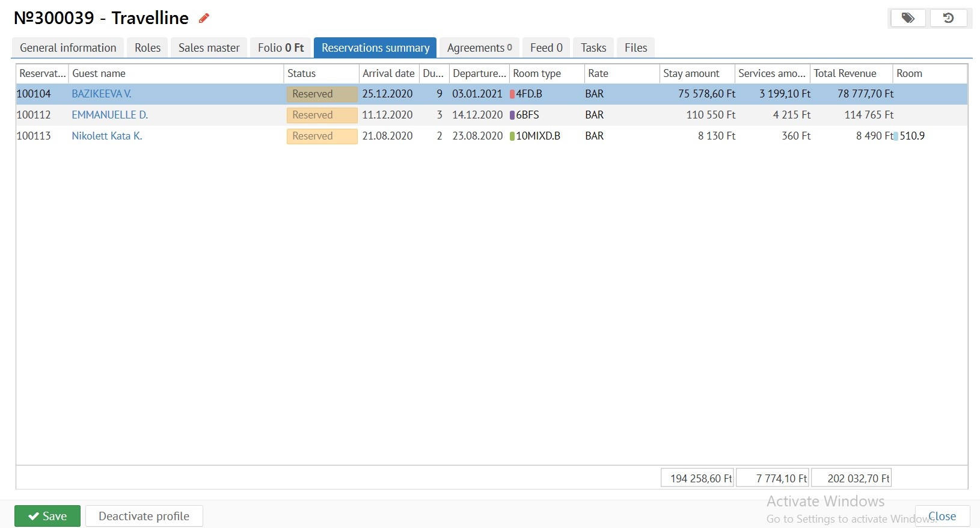980x528 pixels.
Task: Click the Deactivate profile button
Action: pyautogui.click(x=144, y=516)
